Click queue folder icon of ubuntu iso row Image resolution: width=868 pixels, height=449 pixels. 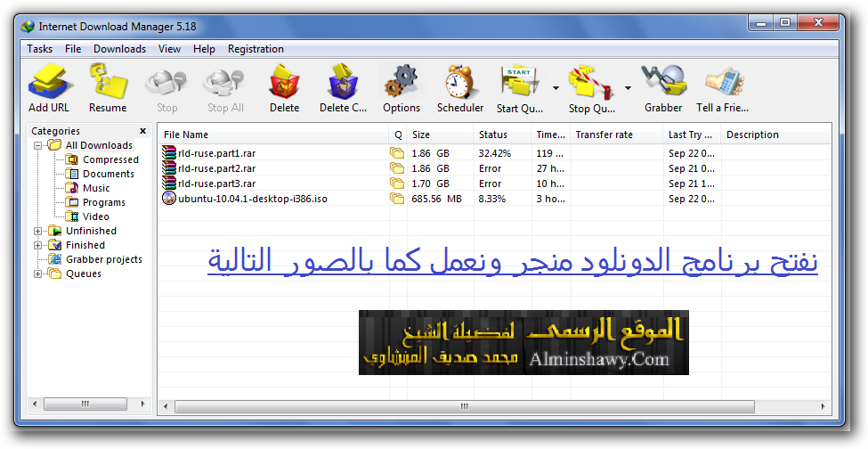[x=397, y=198]
